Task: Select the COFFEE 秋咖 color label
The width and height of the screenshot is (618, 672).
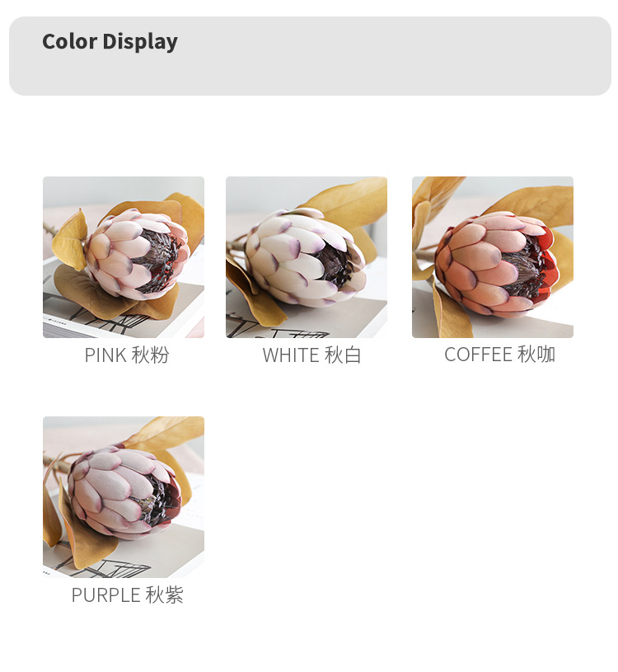Action: pos(500,355)
